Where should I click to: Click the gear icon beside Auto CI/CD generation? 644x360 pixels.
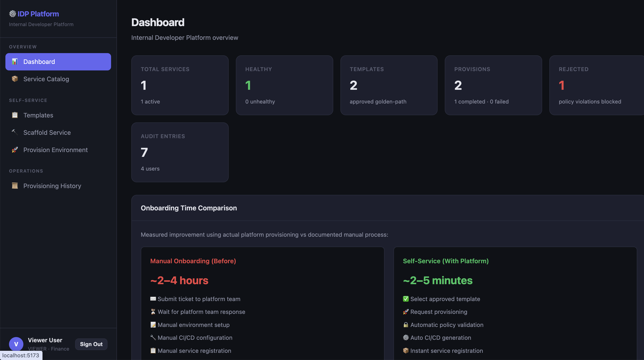click(x=406, y=337)
